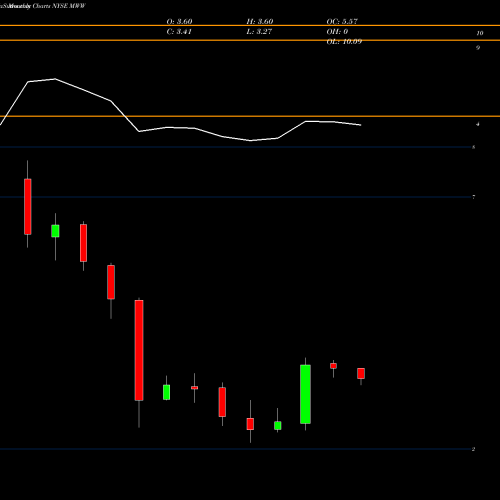
Task: Click the price axis label 10
Action: pyautogui.click(x=480, y=33)
